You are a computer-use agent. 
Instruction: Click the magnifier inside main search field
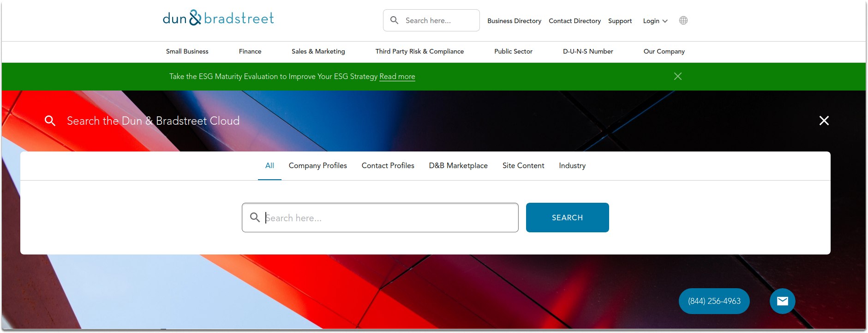coord(255,217)
